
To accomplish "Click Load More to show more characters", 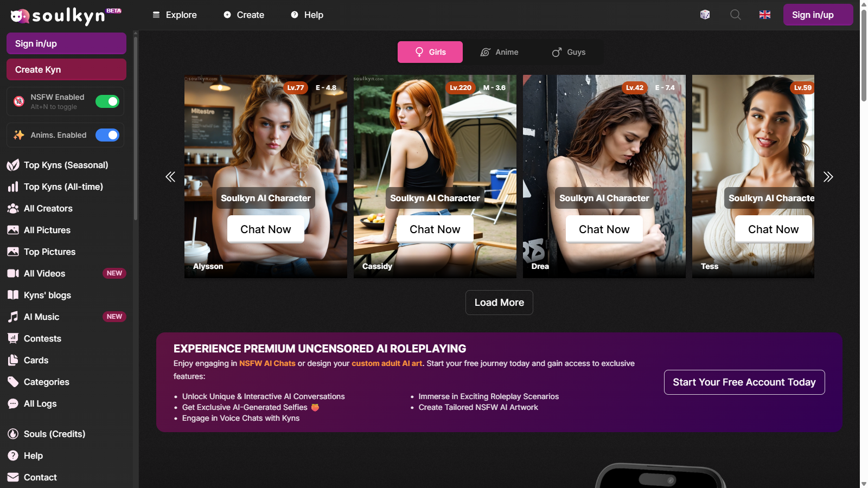I will [499, 302].
